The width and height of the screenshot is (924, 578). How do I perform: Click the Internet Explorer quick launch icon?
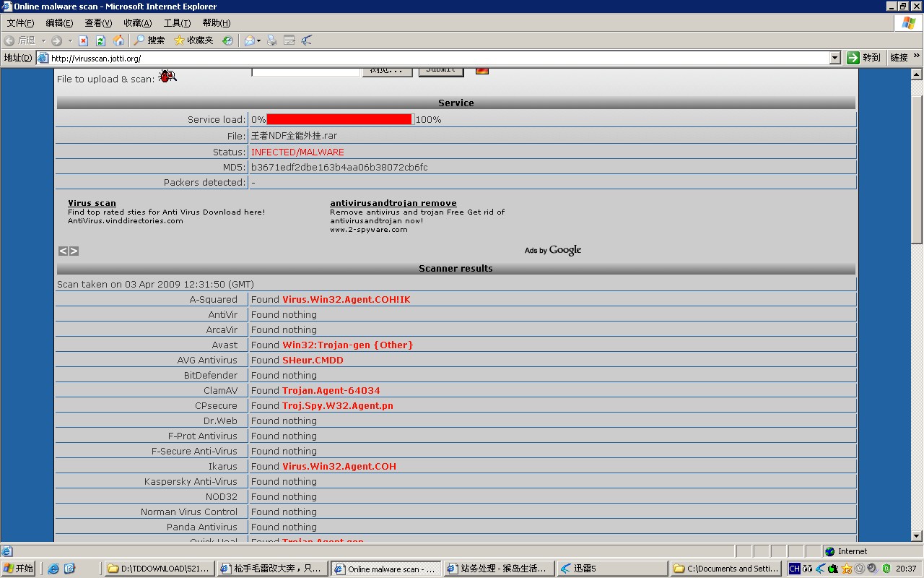[53, 569]
